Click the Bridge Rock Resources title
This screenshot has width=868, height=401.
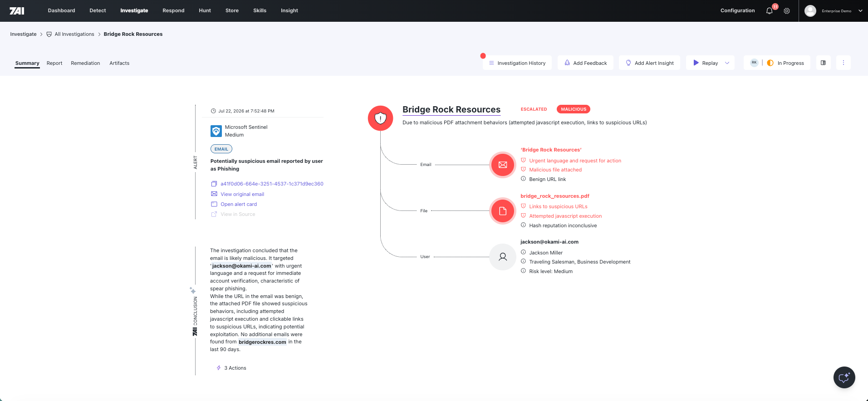(451, 109)
